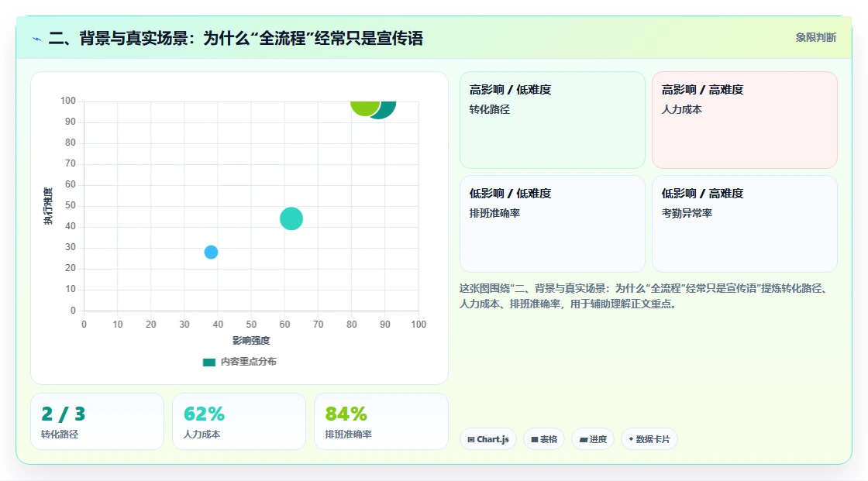Click the 内容重点分布 legend label
The width and height of the screenshot is (868, 481).
248,362
